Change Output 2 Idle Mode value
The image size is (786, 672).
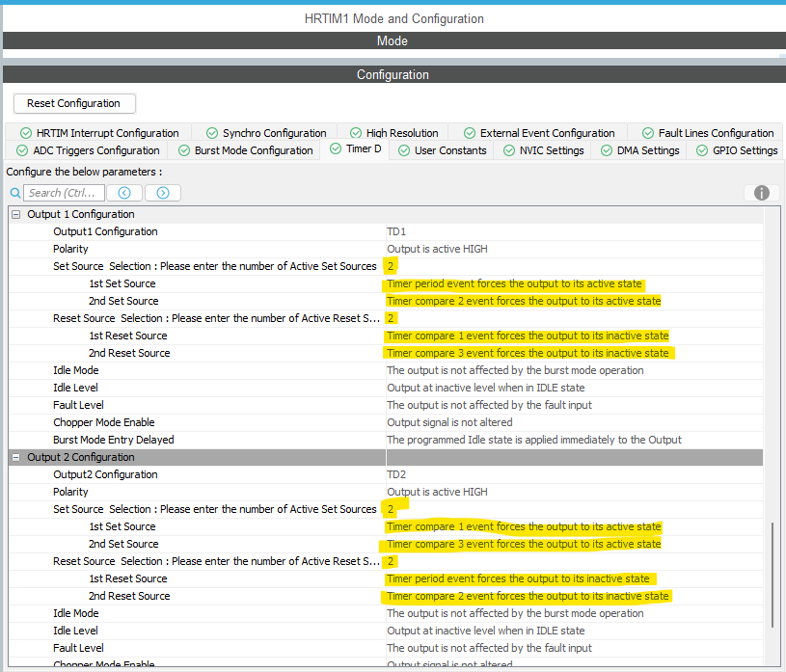tap(575, 614)
